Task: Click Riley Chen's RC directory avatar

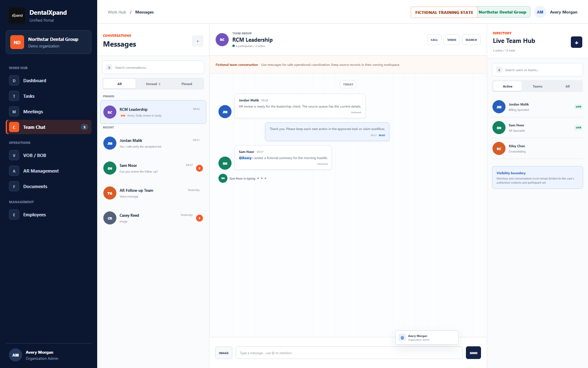Action: coord(499,148)
